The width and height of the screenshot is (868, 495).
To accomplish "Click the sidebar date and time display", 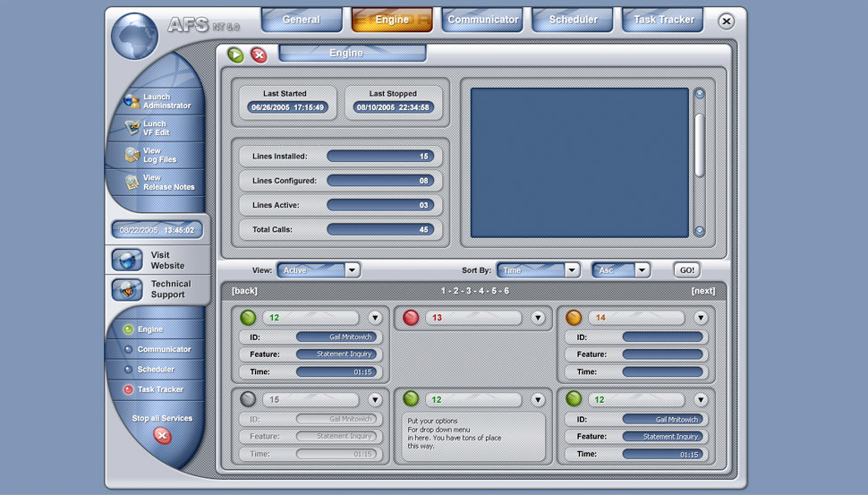I will (x=157, y=230).
